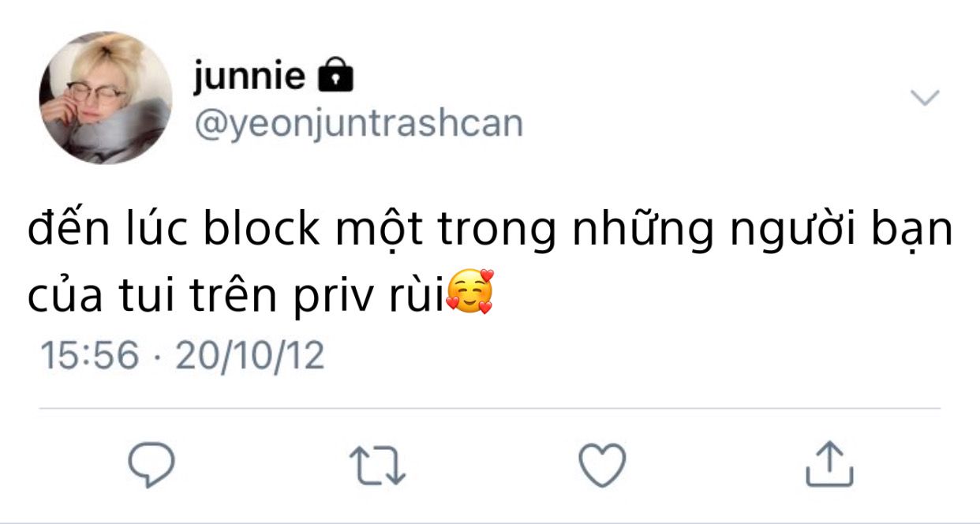Visit the junnie display name profile link
Screen dimensions: 980x524
[249, 77]
